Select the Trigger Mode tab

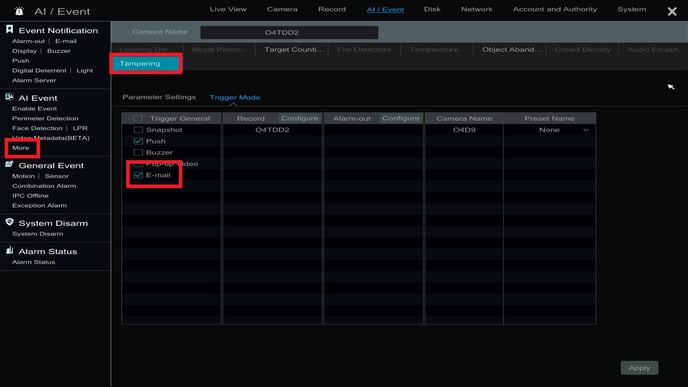[235, 97]
